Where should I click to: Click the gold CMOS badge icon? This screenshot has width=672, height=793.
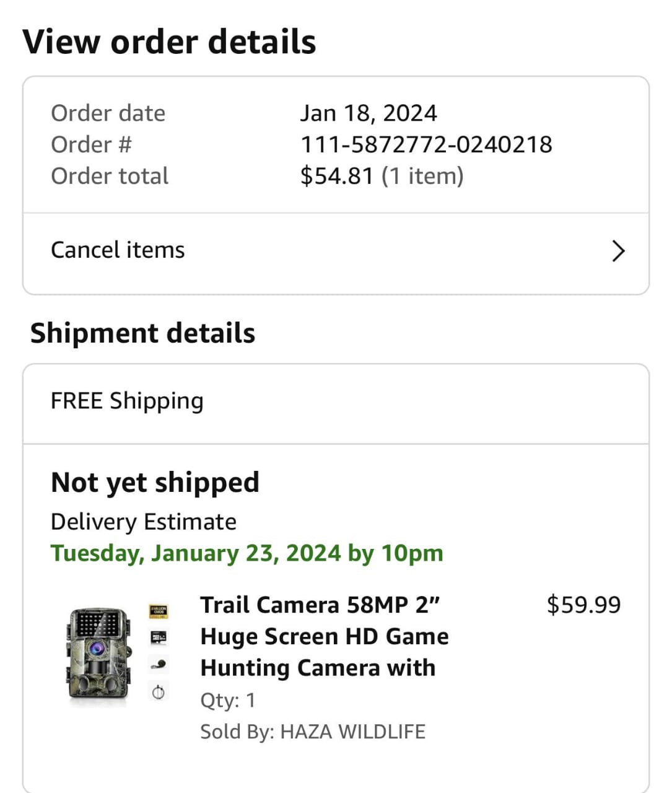pos(159,612)
